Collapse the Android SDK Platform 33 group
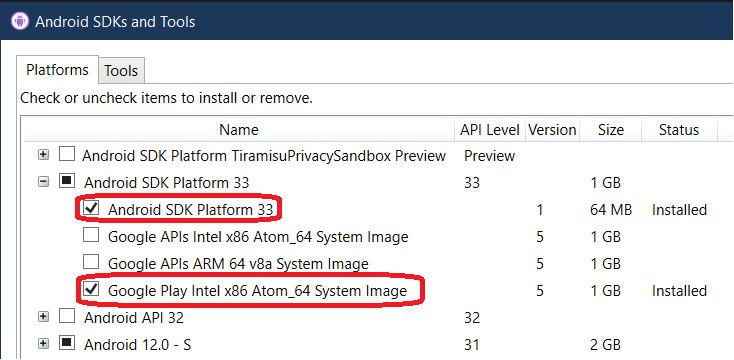This screenshot has width=734, height=360. [44, 182]
